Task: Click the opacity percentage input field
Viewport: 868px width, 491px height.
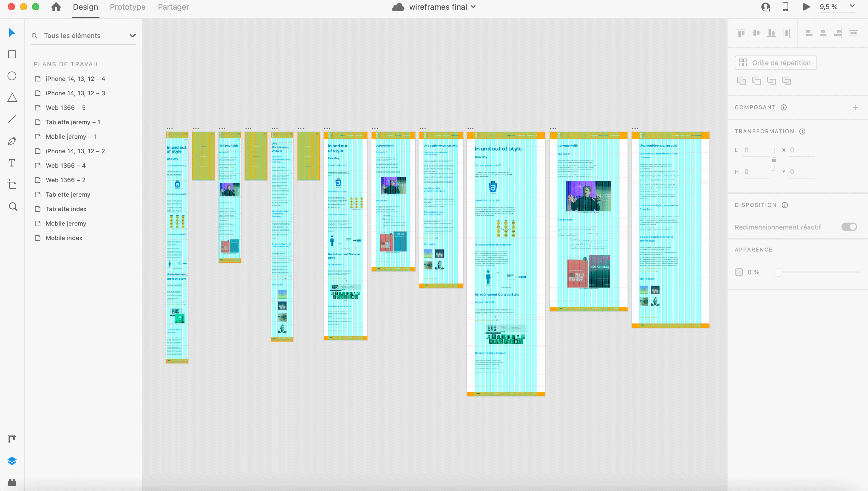Action: pyautogui.click(x=756, y=272)
